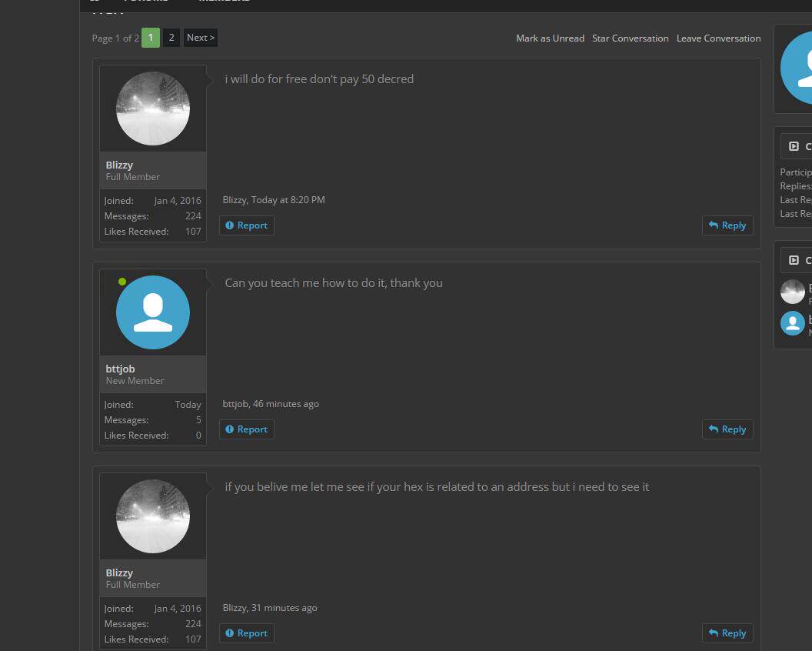Select the text 'Can you teach me how to do it, thank you'

coord(334,283)
